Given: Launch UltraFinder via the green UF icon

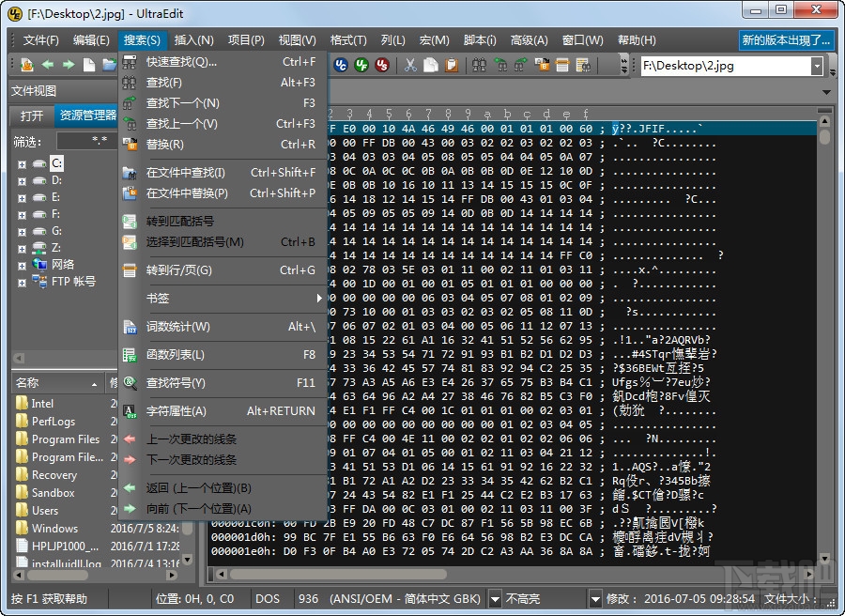Looking at the screenshot, I should 361,65.
